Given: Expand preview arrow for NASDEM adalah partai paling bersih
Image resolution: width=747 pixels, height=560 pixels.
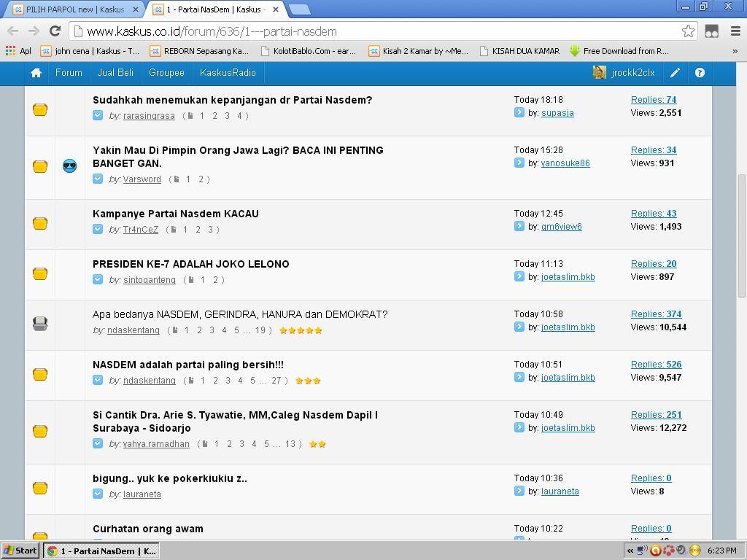Looking at the screenshot, I should pos(98,380).
